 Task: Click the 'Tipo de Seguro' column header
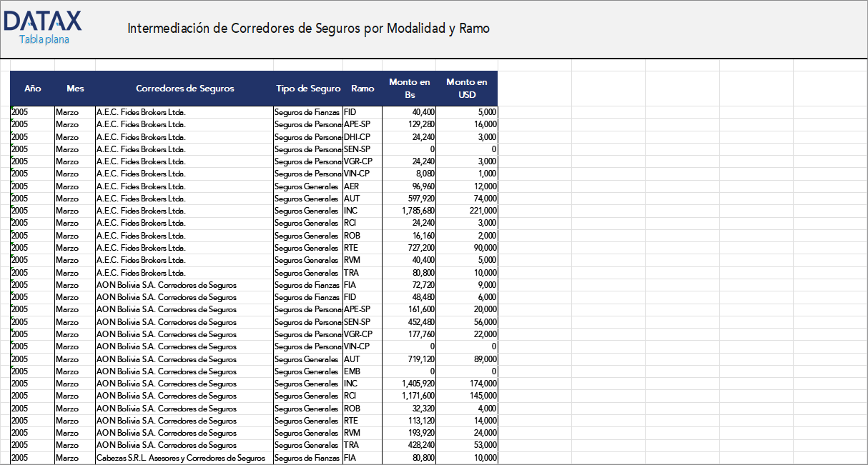[308, 89]
